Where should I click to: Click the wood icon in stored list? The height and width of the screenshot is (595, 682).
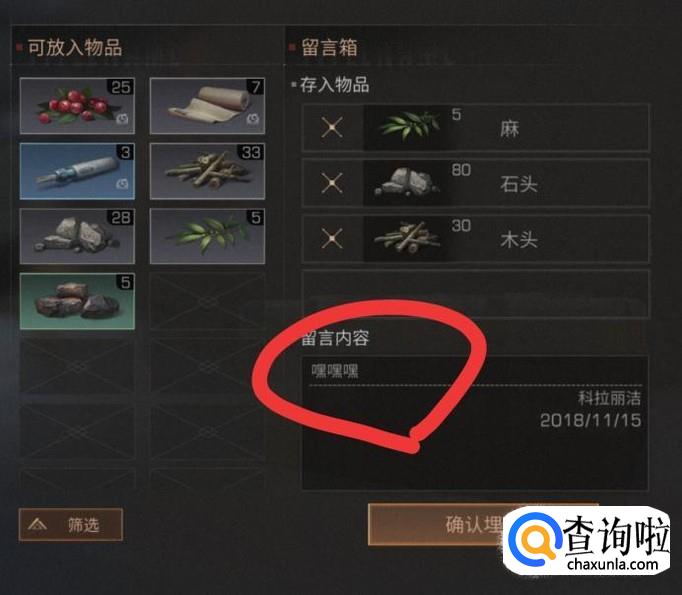(x=409, y=238)
